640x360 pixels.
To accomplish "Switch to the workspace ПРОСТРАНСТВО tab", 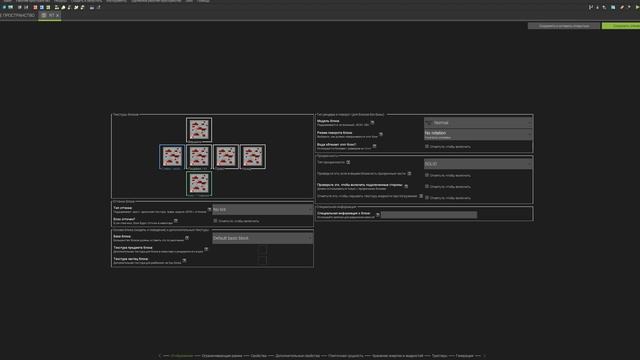I will 18,16.
